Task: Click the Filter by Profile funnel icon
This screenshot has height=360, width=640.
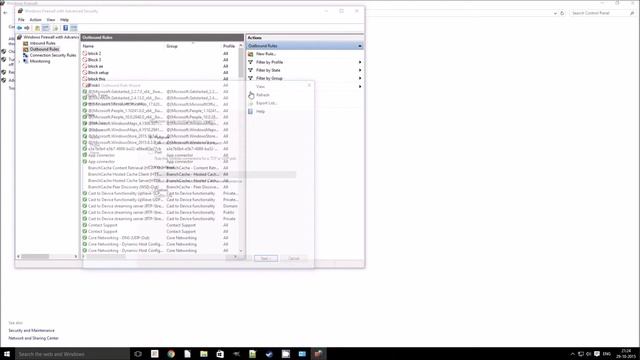Action: (251, 62)
